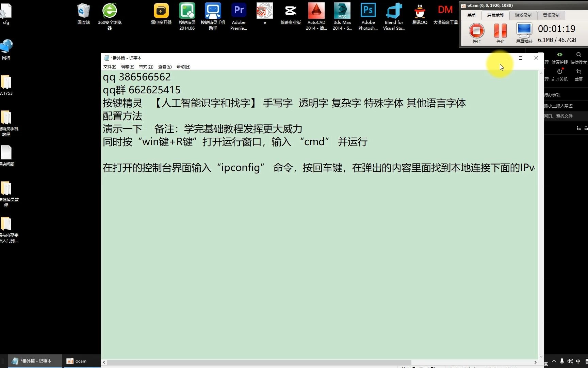Image resolution: width=588 pixels, height=368 pixels.
Task: Click the horizontal scrollbar left arrow in Notepad
Action: pos(104,362)
